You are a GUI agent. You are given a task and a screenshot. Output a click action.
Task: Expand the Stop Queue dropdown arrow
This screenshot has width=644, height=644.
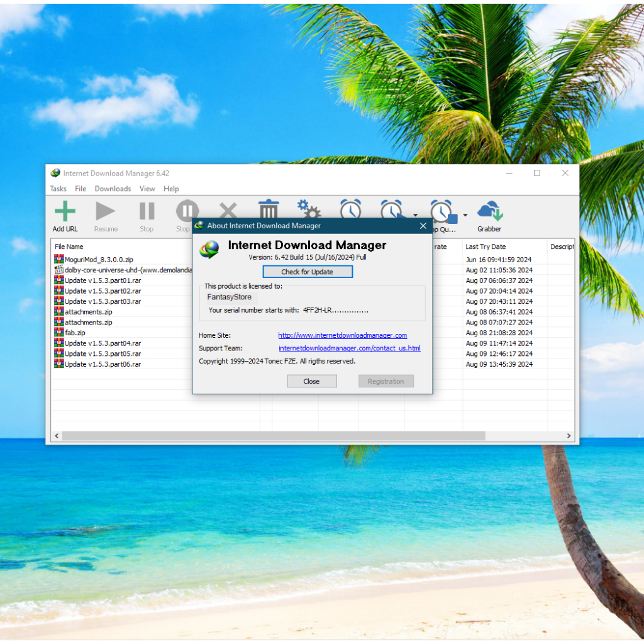click(x=465, y=215)
